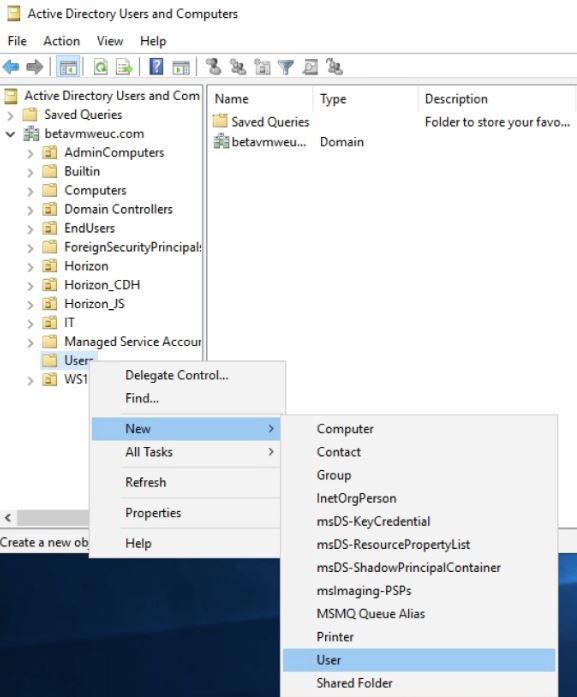The height and width of the screenshot is (697, 577).
Task: Open the Action menu
Action: (62, 41)
